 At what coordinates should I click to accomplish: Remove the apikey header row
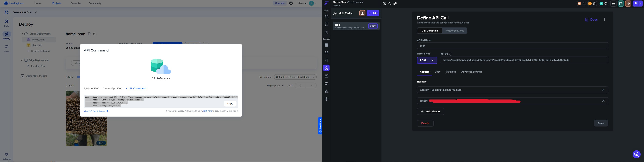603,101
